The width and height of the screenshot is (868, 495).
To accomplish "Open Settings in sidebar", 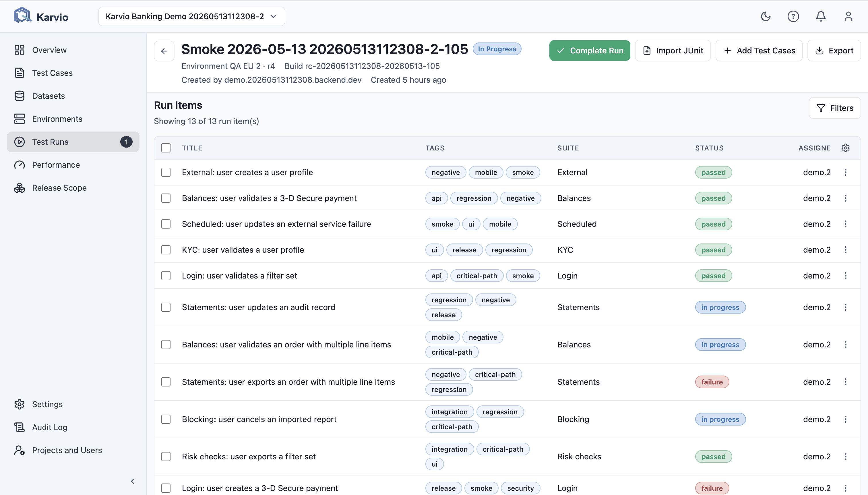I will click(x=73, y=404).
